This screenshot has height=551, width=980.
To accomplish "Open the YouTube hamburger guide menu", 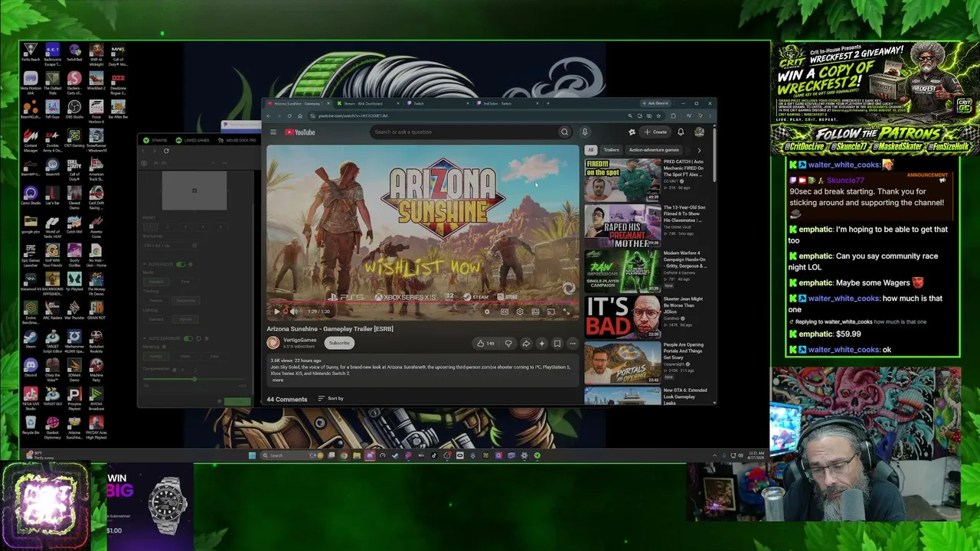I will point(273,132).
